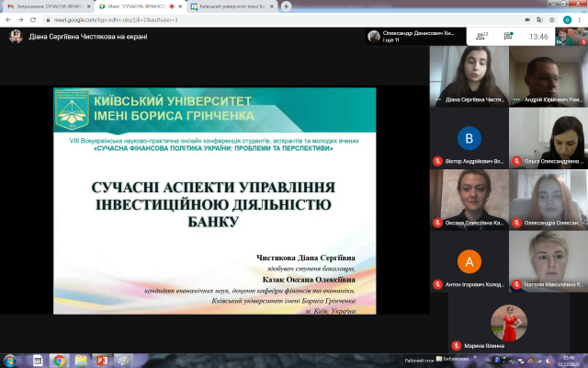Click the meet.google.com address bar

point(138,19)
